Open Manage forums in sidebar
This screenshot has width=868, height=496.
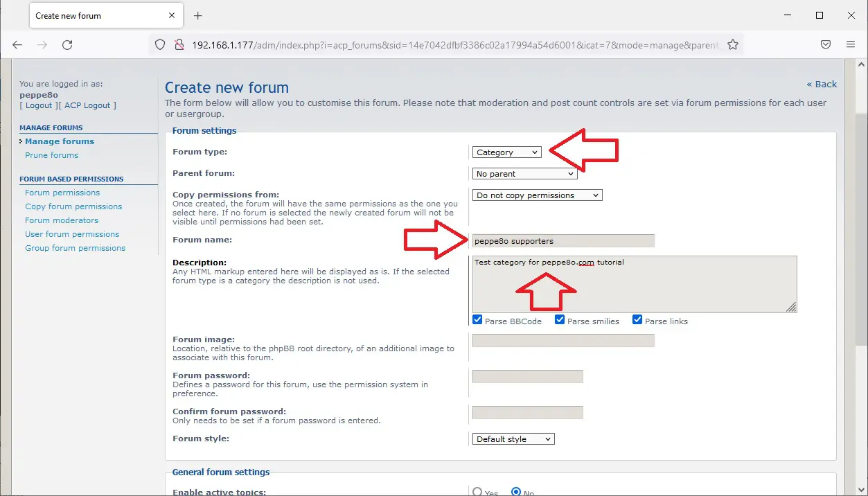click(60, 141)
